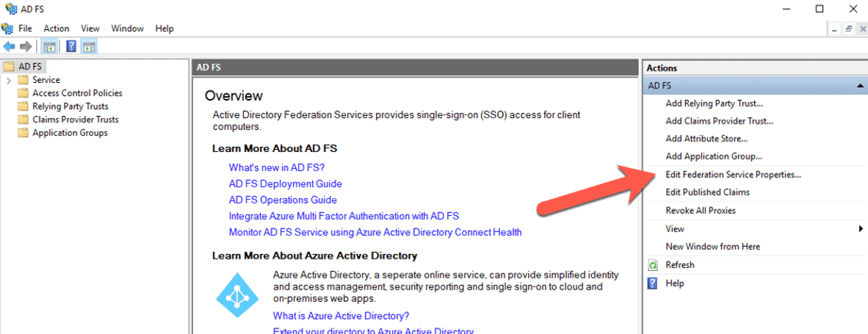Select Add Claims Provider Trust action
The width and height of the screenshot is (868, 334).
tap(719, 121)
